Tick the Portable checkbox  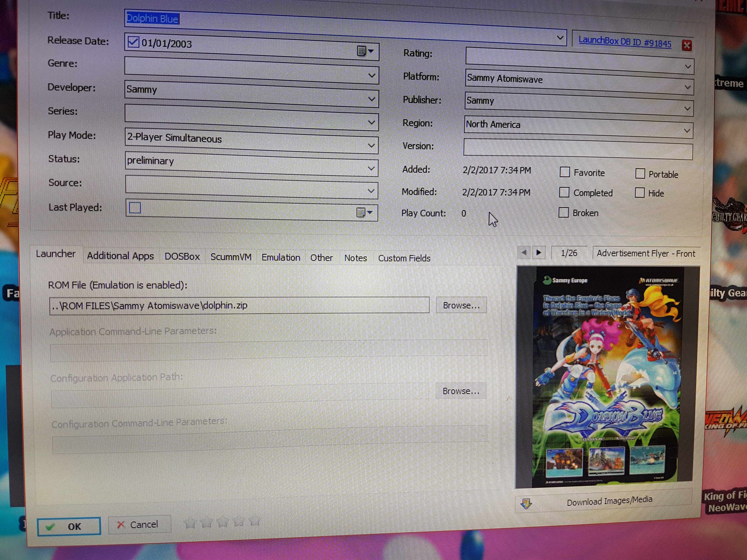click(x=640, y=174)
